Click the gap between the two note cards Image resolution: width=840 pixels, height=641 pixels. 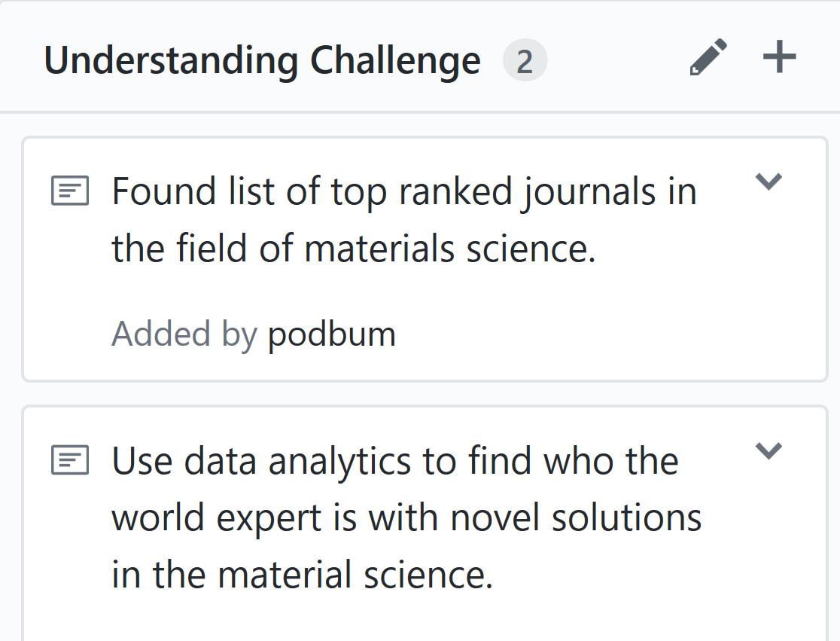pyautogui.click(x=425, y=394)
